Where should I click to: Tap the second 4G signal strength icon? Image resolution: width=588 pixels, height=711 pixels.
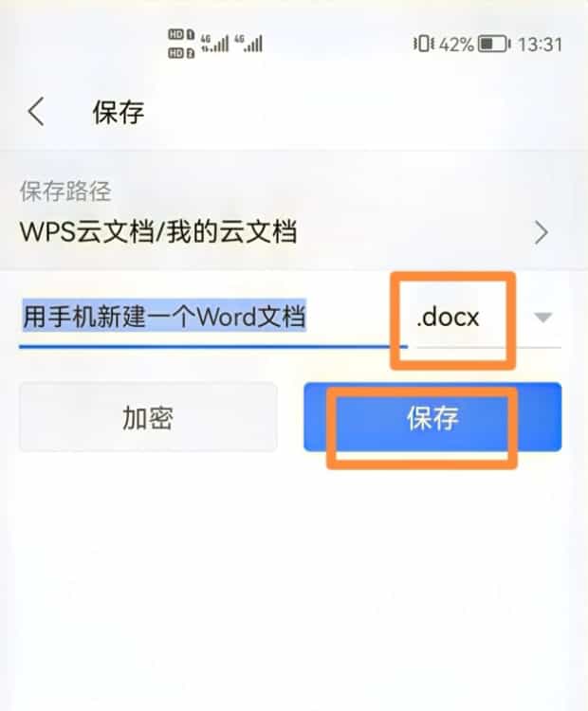tap(248, 44)
